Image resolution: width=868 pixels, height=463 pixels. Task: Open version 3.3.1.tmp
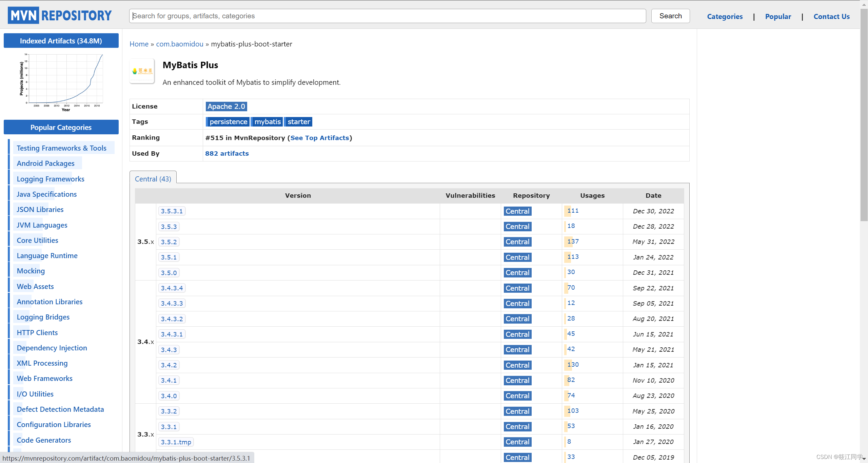pos(176,442)
